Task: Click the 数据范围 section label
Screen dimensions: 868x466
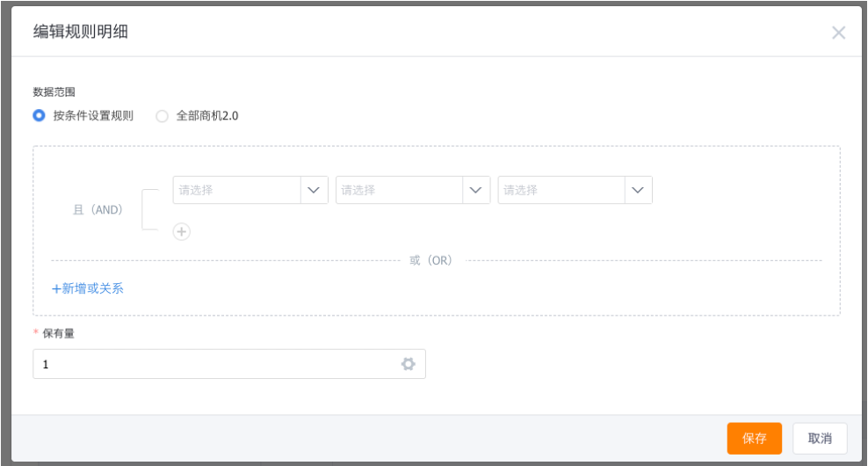Action: tap(54, 91)
